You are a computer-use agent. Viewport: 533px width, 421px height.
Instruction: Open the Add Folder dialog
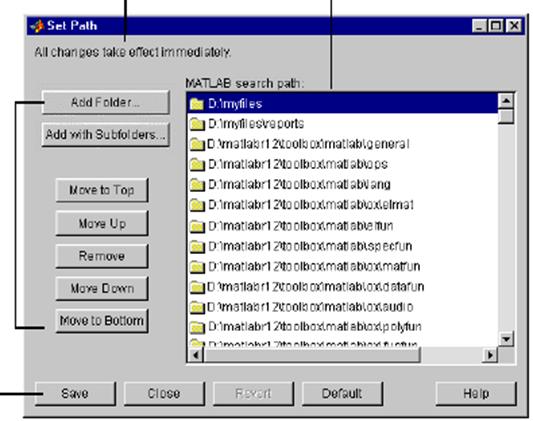coord(105,102)
